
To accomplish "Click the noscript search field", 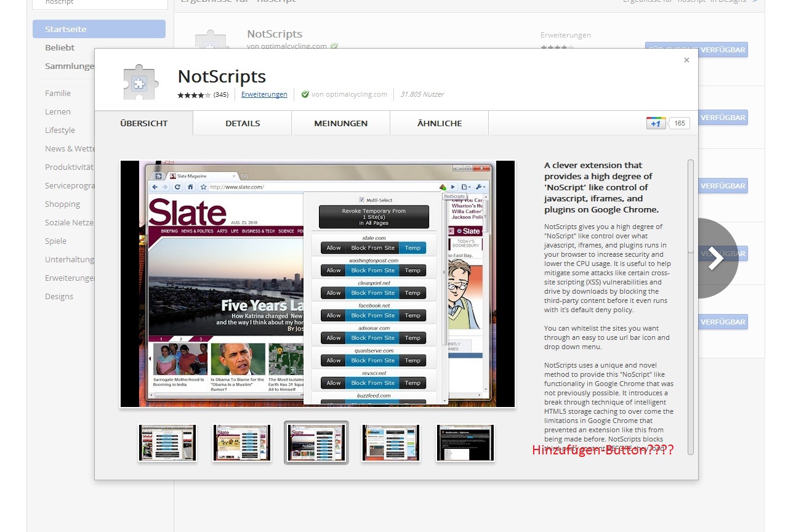I will coord(99,4).
